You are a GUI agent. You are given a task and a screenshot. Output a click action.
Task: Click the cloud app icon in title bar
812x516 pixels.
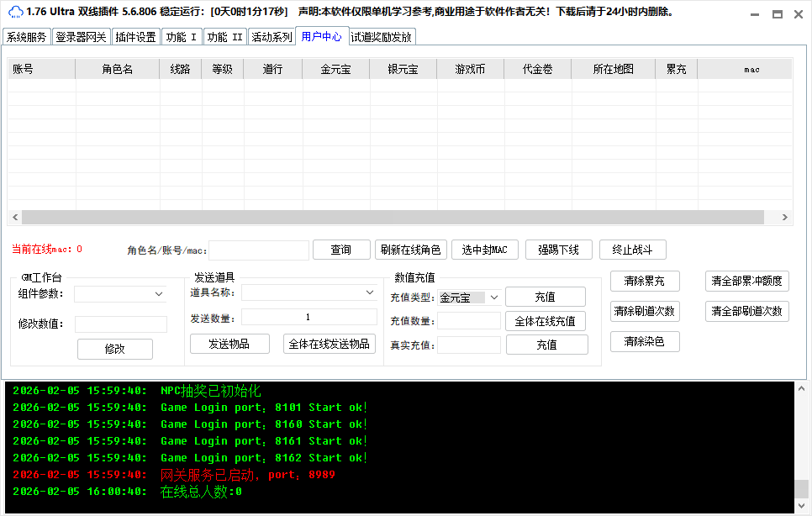pos(14,13)
